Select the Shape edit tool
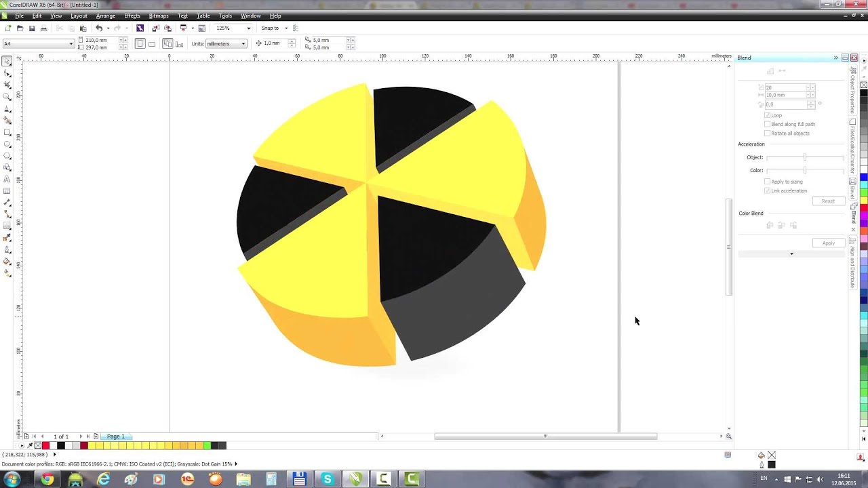Image resolution: width=868 pixels, height=488 pixels. click(7, 73)
